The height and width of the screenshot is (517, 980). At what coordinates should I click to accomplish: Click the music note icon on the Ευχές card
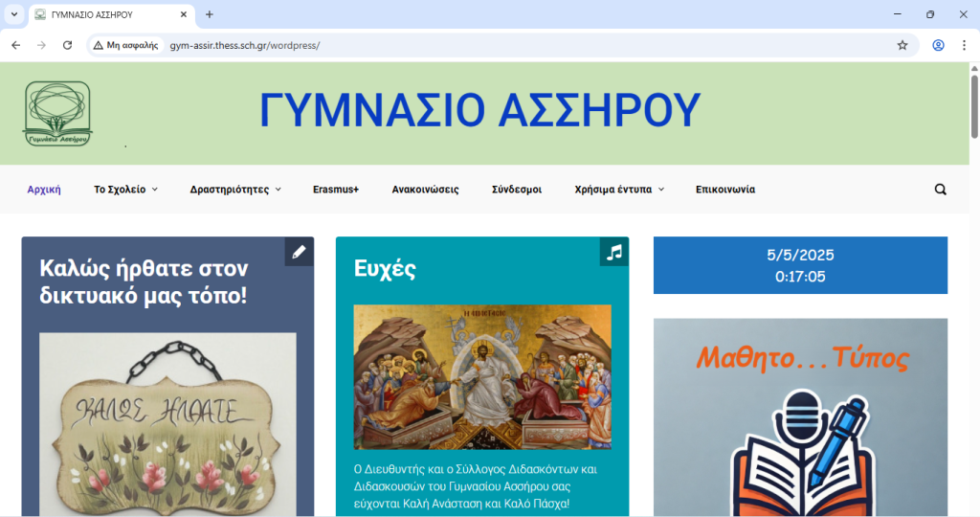pos(614,252)
